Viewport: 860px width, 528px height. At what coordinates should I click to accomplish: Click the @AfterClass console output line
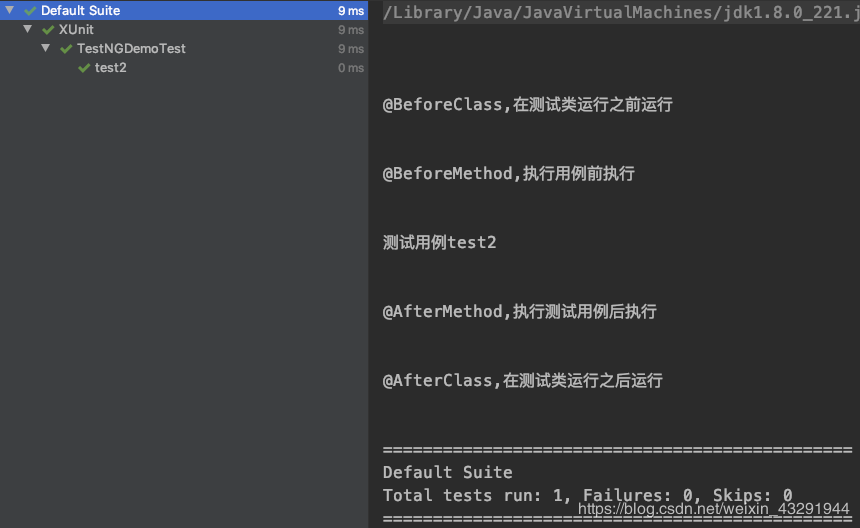523,381
